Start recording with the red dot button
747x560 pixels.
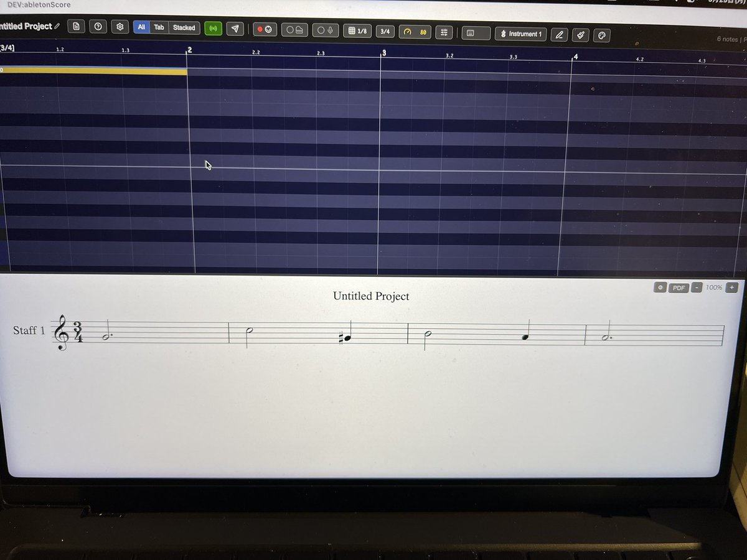point(265,29)
